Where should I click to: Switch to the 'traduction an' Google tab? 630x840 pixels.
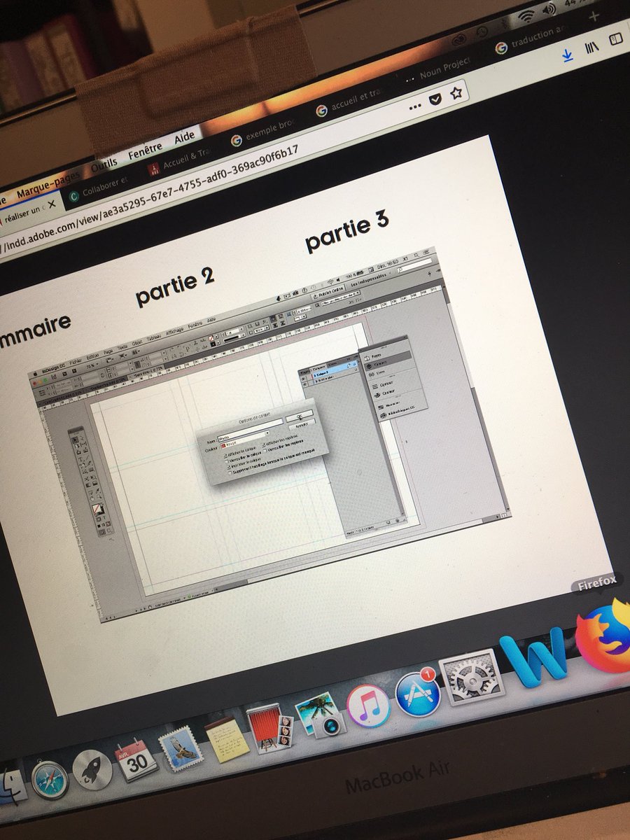click(x=530, y=40)
